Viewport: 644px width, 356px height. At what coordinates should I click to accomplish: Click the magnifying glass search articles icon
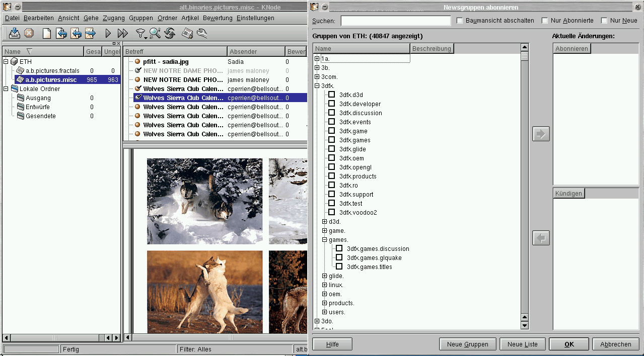point(155,34)
